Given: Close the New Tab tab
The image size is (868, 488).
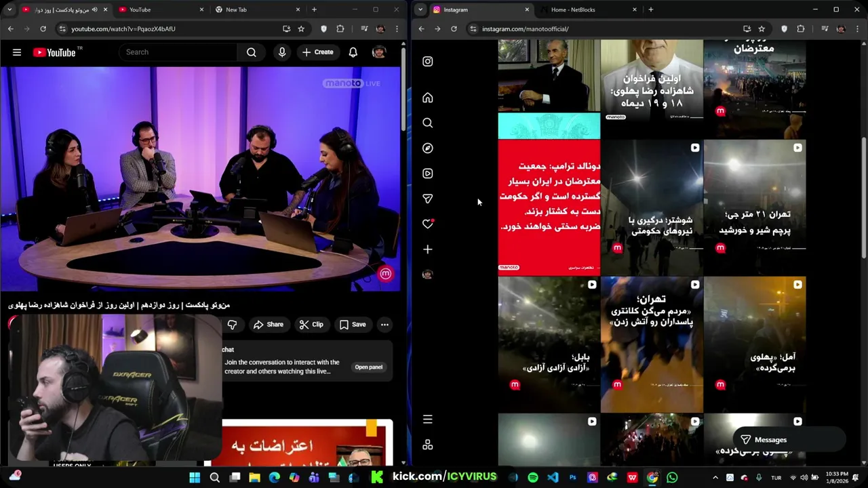Looking at the screenshot, I should [x=297, y=9].
